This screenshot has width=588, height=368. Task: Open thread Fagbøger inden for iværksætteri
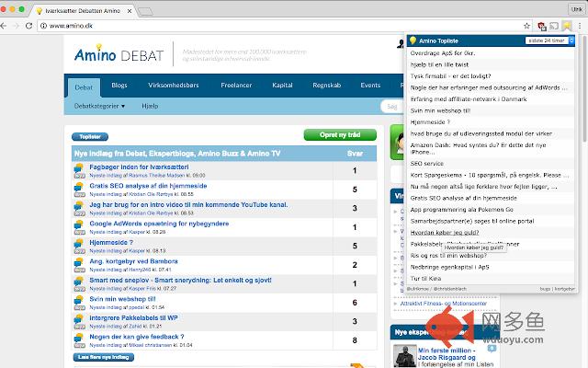tap(139, 167)
